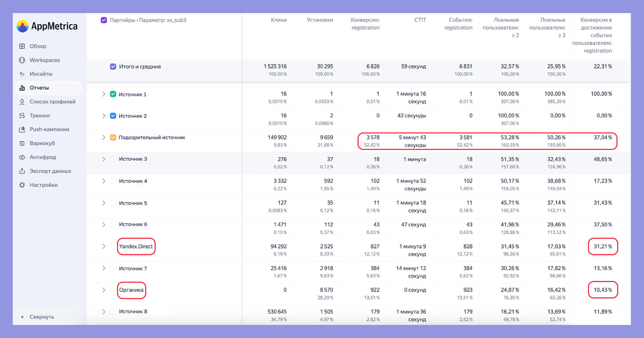Screen dimensions: 644x338
Task: Expand the Источник 6 row
Action: [x=104, y=224]
